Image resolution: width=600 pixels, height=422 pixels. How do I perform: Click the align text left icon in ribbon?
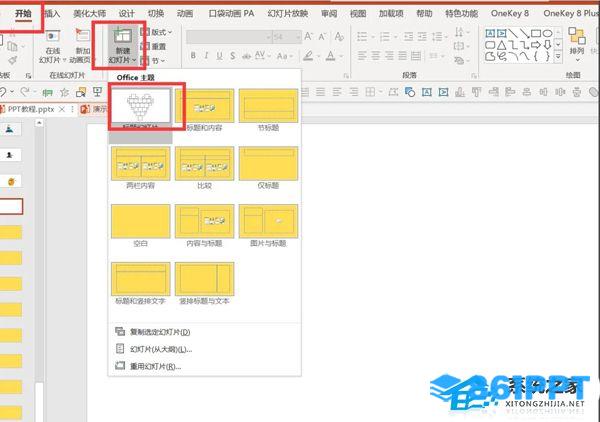362,56
